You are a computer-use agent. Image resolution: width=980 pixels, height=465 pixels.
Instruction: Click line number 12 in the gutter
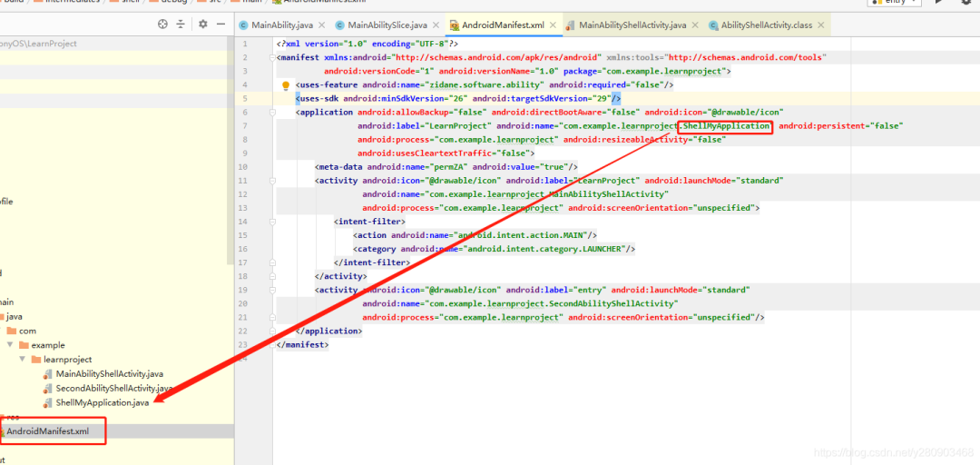[243, 194]
